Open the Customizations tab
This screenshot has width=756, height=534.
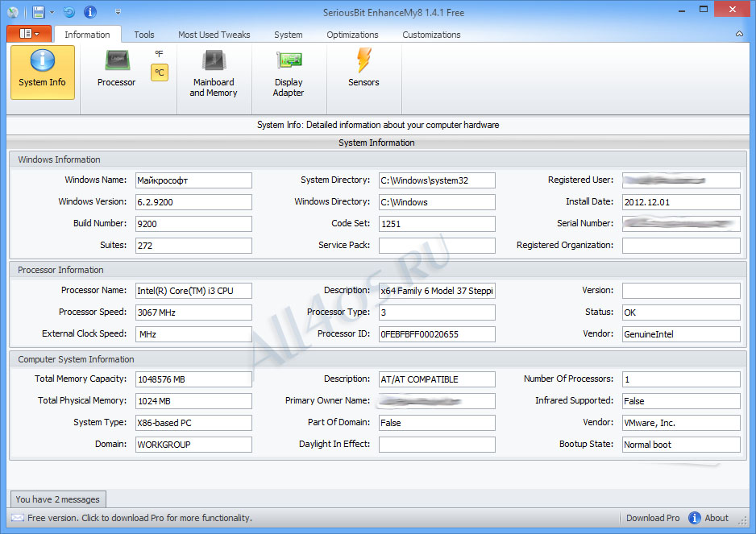[x=431, y=34]
